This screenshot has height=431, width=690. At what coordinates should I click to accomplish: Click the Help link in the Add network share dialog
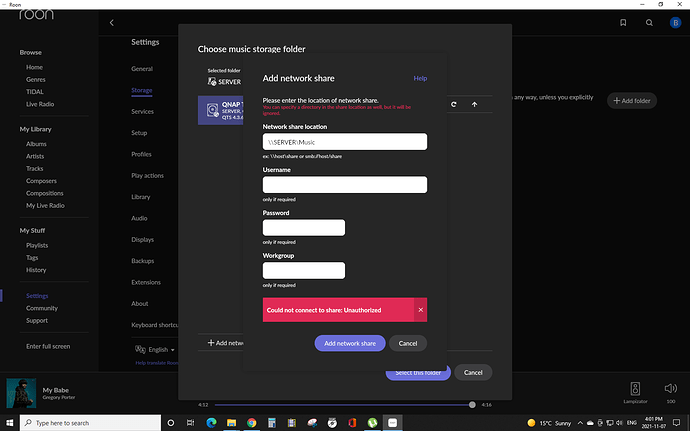tap(420, 78)
